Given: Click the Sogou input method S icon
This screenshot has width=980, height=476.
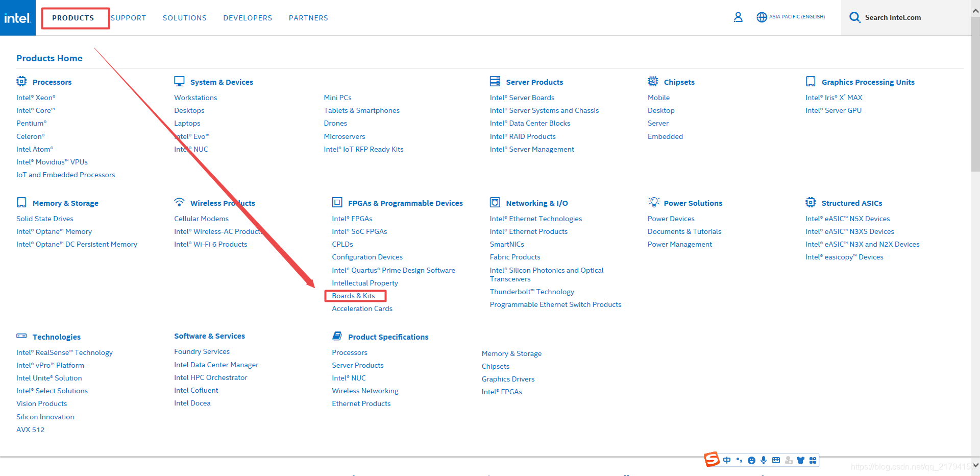Looking at the screenshot, I should [712, 460].
